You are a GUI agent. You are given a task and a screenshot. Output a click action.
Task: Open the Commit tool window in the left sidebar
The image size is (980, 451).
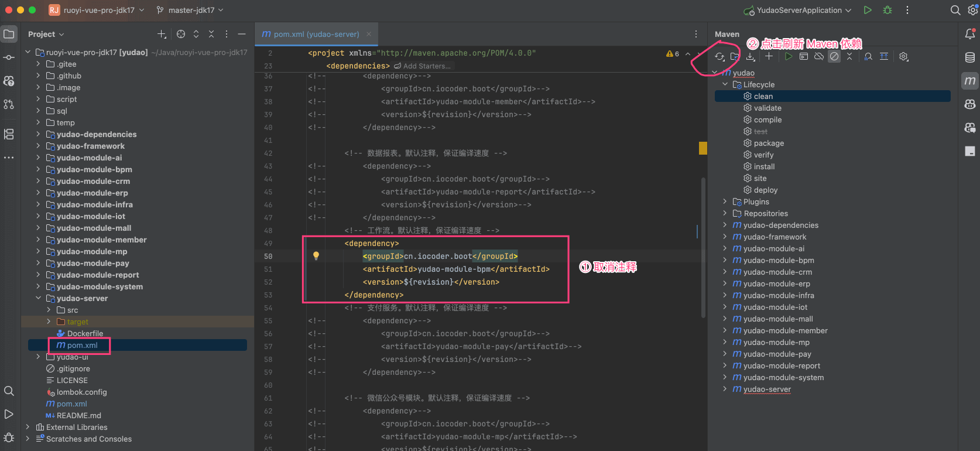tap(9, 57)
